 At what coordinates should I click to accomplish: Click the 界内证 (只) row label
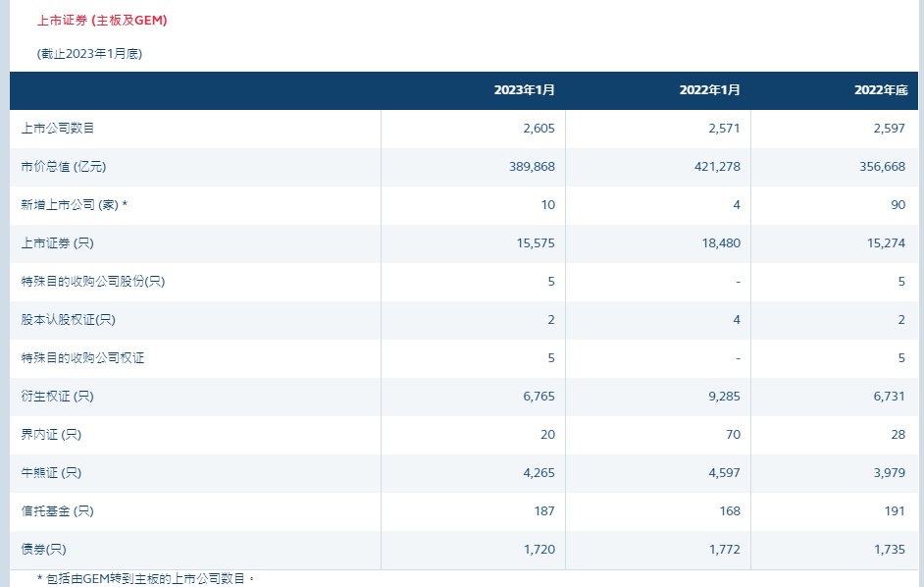pyautogui.click(x=51, y=435)
